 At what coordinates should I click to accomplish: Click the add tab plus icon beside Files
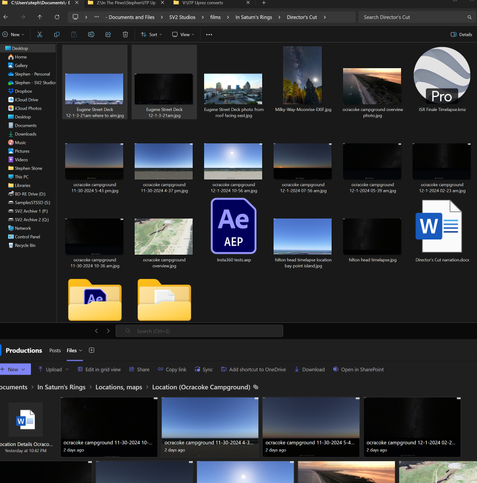coord(91,350)
